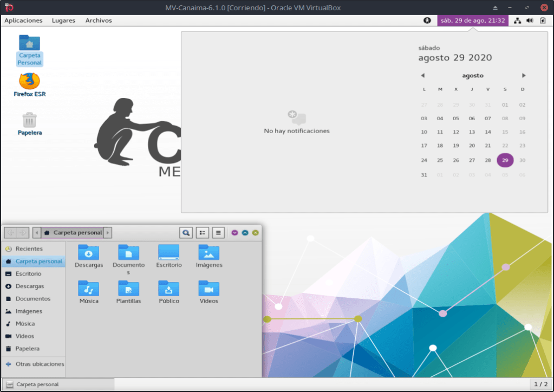554x392 pixels.
Task: Toggle the list/grid view button
Action: [x=202, y=233]
